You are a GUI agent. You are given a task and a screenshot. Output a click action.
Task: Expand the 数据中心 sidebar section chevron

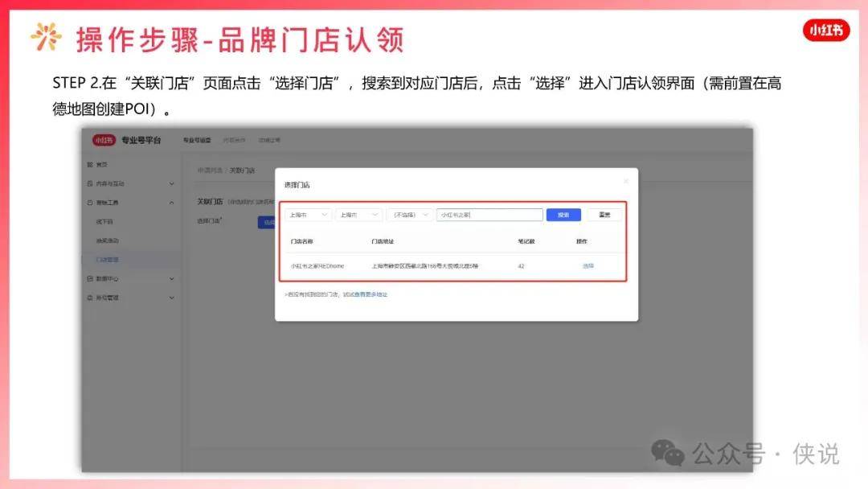[x=172, y=278]
